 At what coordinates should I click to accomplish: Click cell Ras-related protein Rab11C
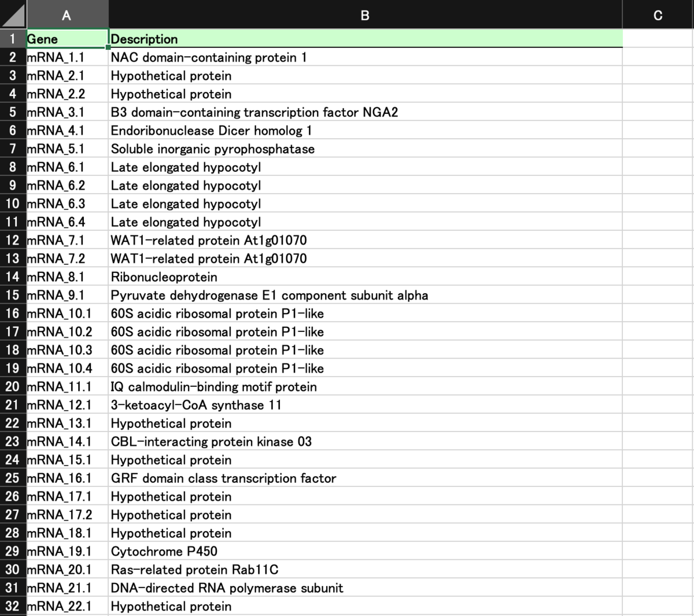[366, 570]
